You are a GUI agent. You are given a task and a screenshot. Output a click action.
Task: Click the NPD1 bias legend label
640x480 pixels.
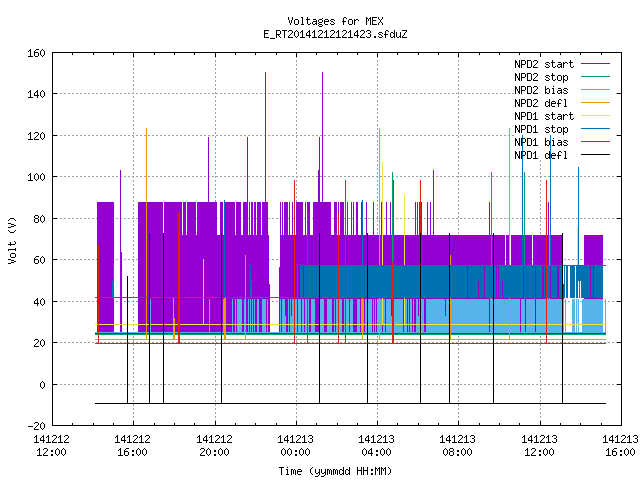coord(541,142)
